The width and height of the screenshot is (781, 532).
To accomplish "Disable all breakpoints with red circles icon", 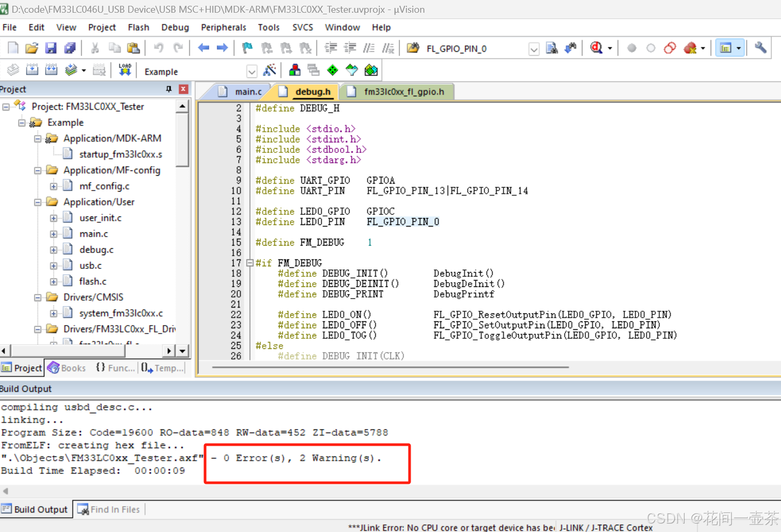I will coord(670,48).
